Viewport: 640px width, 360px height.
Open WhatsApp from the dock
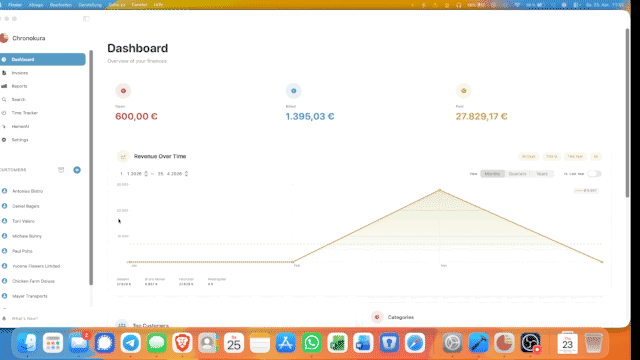click(x=311, y=343)
